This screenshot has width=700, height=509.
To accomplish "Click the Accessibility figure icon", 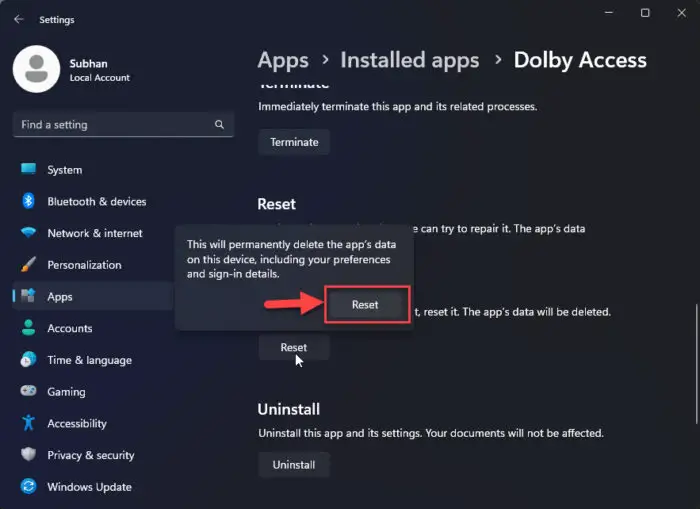I will point(29,423).
